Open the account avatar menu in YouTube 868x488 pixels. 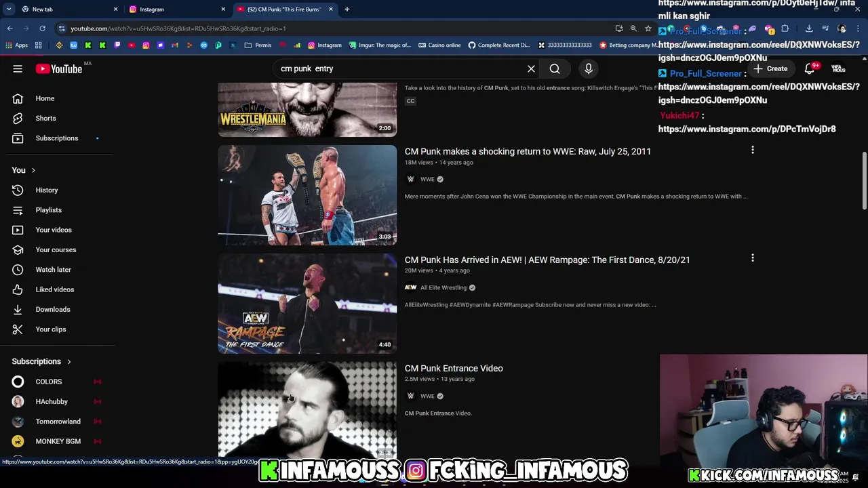[839, 68]
